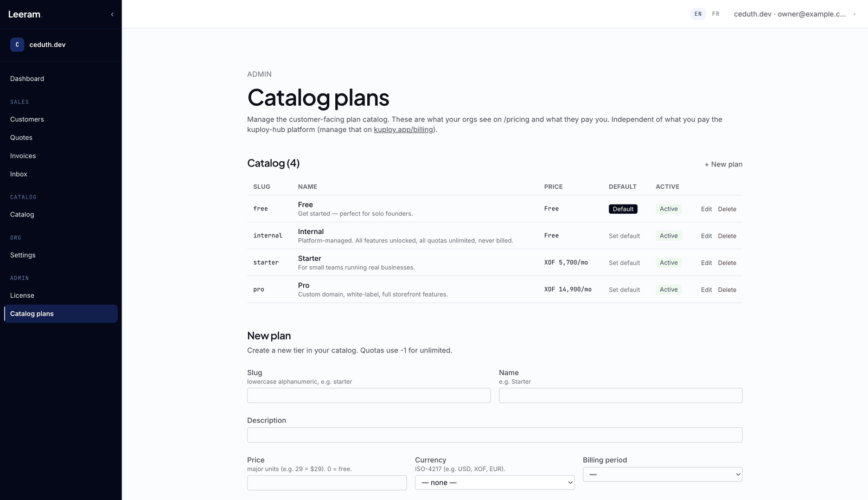The width and height of the screenshot is (868, 500).
Task: Edit the Pro plan
Action: (x=706, y=290)
